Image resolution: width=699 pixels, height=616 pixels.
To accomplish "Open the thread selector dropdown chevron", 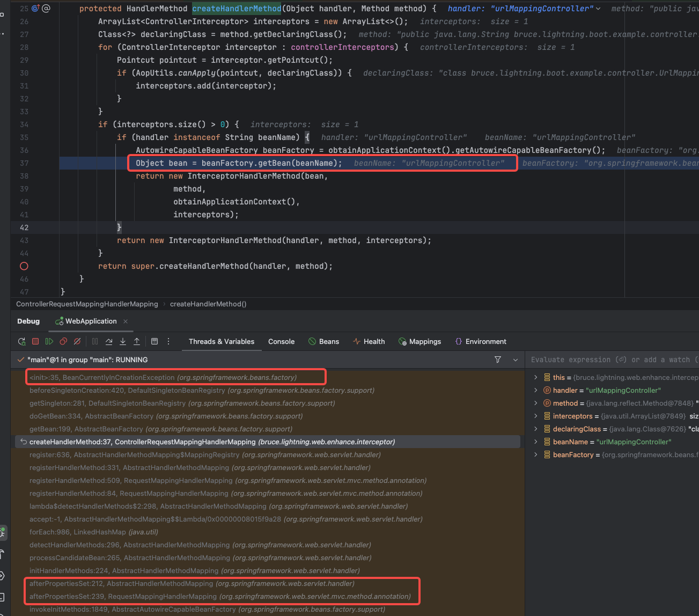I will tap(516, 360).
